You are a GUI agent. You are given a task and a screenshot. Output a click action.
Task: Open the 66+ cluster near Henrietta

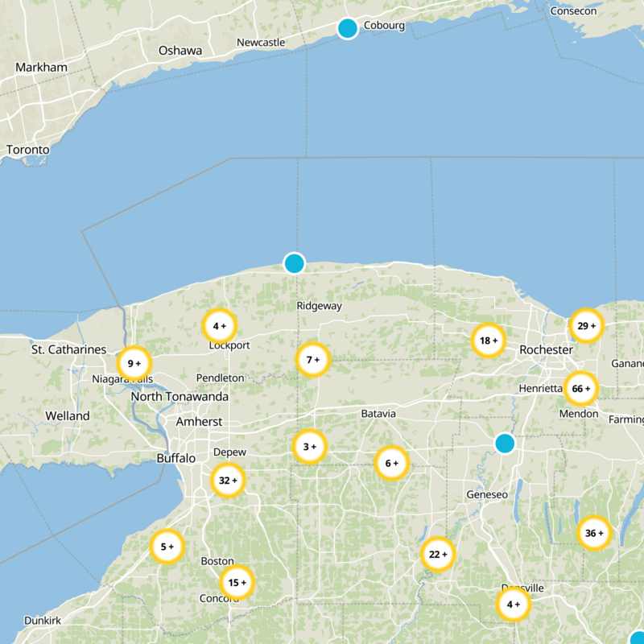[x=581, y=389]
